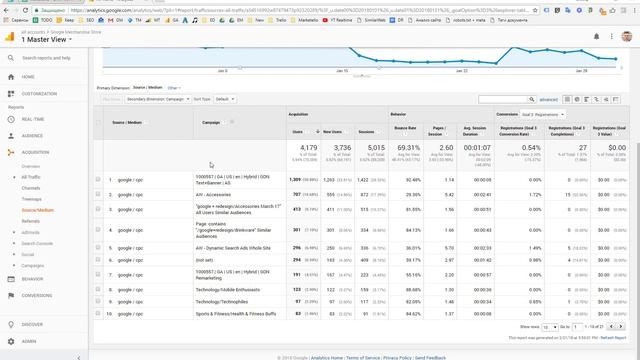This screenshot has height=360, width=640.
Task: Select Source / Medium primary dimension
Action: point(147,88)
